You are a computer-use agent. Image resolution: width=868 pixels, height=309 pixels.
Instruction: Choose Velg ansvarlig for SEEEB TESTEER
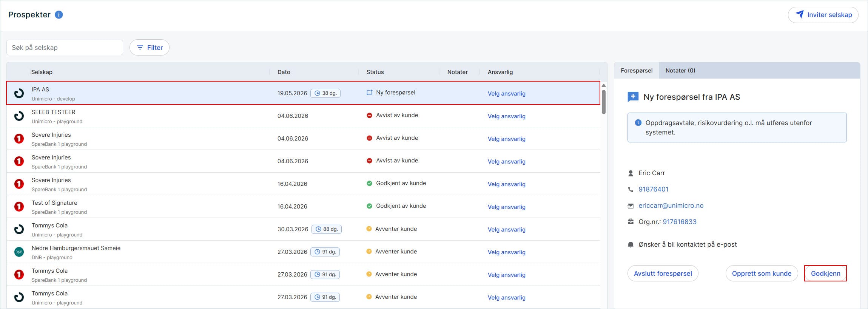[x=506, y=116]
